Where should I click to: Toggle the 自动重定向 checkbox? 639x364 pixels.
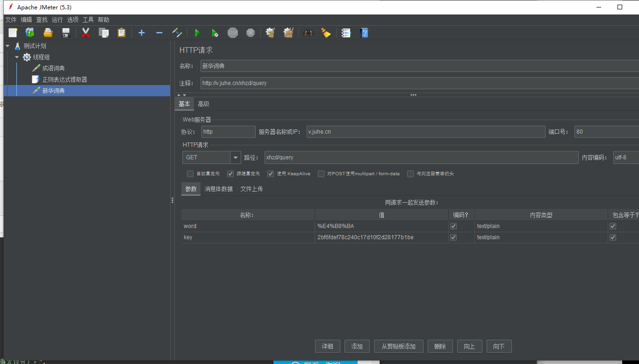tap(190, 174)
